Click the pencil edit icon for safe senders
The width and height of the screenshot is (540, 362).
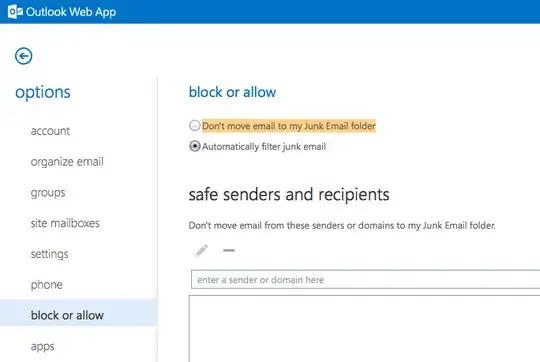tap(201, 250)
